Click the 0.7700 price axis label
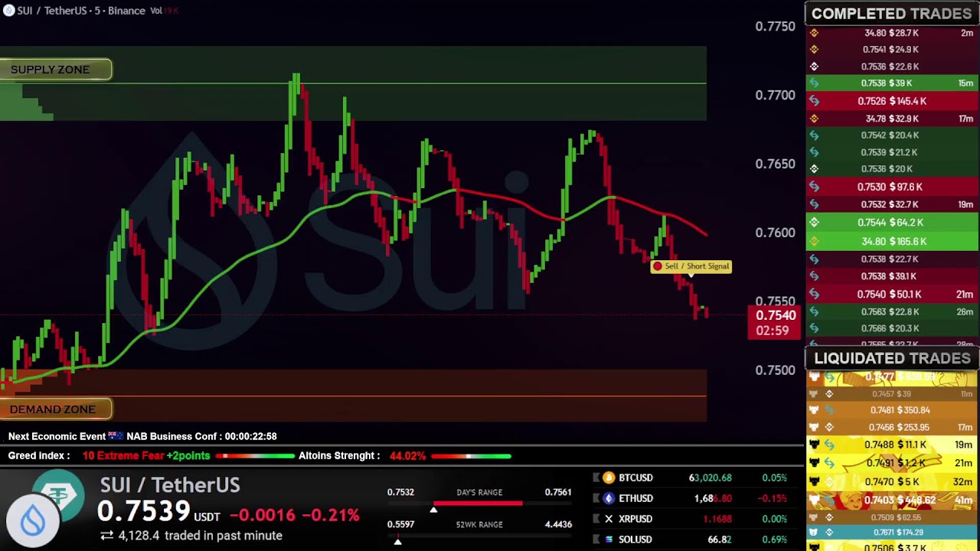 775,96
